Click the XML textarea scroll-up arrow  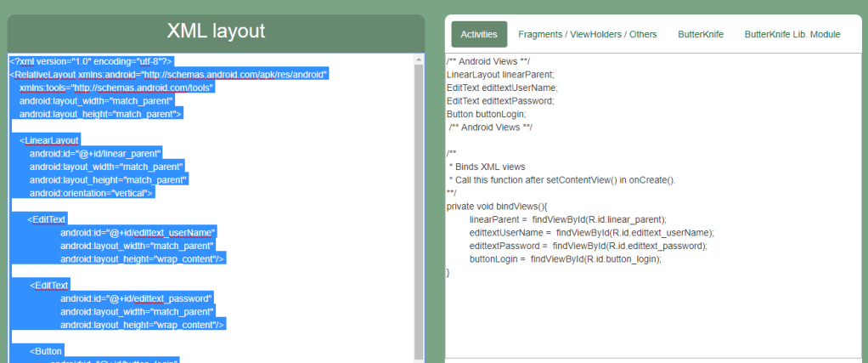coord(419,60)
